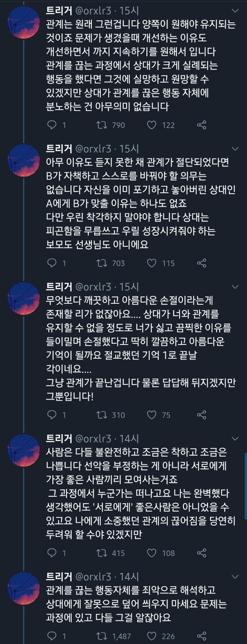The height and width of the screenshot is (644, 247).
Task: Share the tweet with 226 likes
Action: pyautogui.click(x=202, y=636)
